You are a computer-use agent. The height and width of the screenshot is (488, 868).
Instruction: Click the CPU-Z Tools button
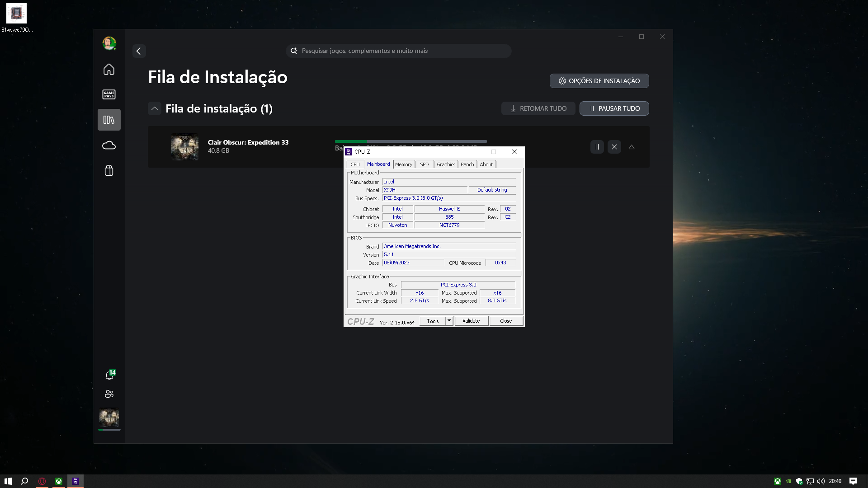pos(433,321)
